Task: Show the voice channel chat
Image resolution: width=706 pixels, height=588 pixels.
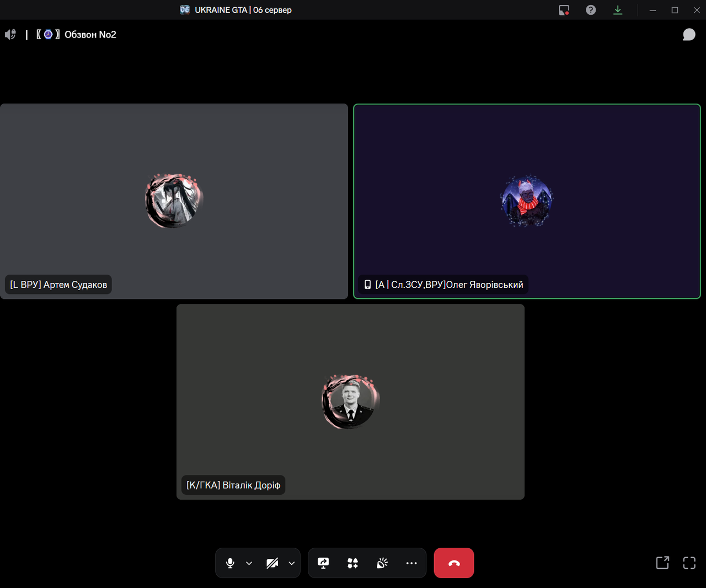Action: (689, 34)
